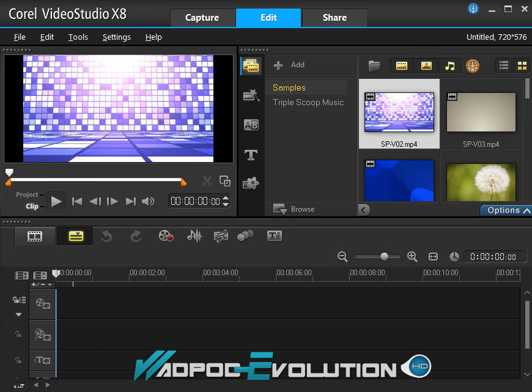The image size is (532, 392).
Task: Open the File menu
Action: [x=20, y=37]
